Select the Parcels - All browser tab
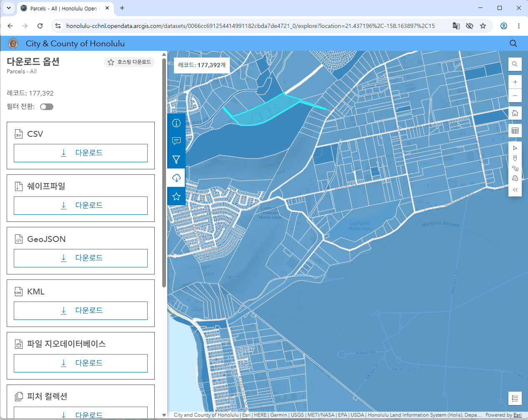This screenshot has width=528, height=420. point(65,8)
